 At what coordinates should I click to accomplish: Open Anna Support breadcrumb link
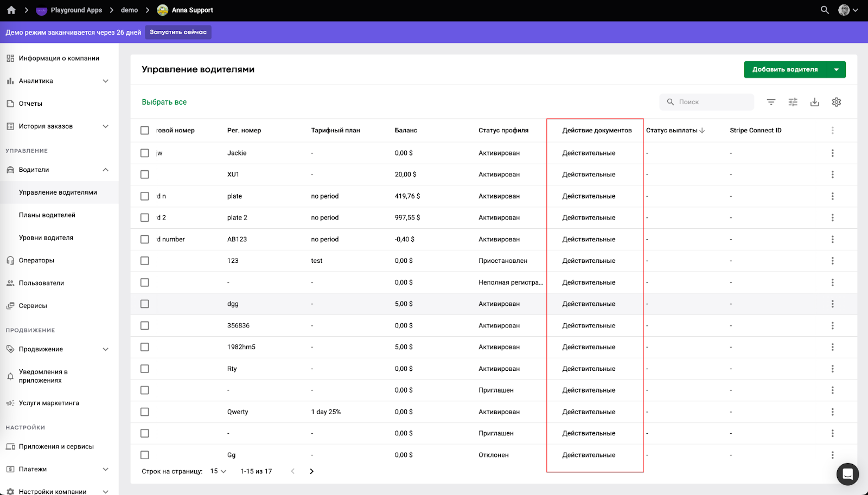pos(185,10)
